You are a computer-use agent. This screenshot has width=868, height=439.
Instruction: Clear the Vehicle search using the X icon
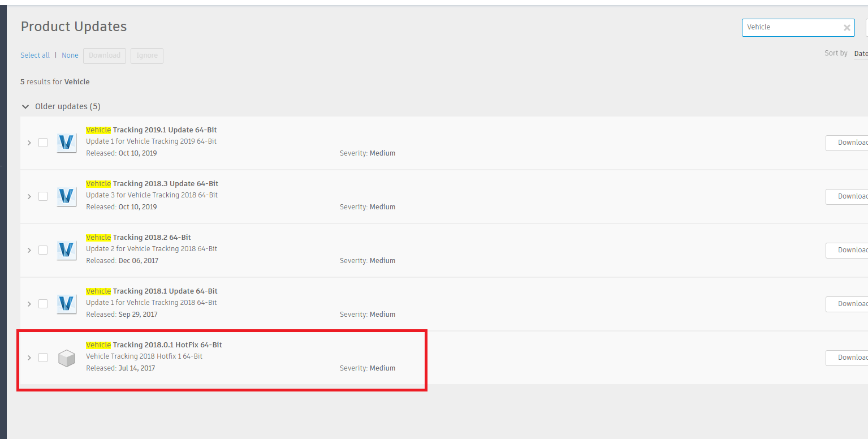coord(847,27)
